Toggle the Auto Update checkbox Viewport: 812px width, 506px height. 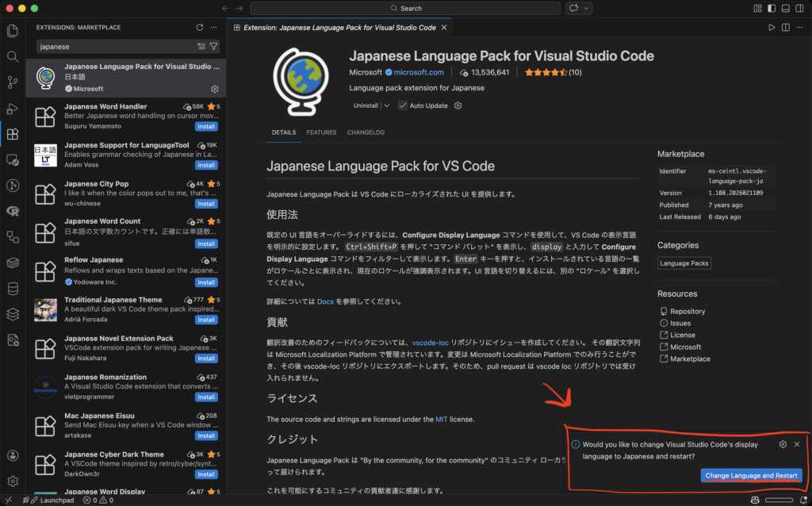(x=403, y=105)
